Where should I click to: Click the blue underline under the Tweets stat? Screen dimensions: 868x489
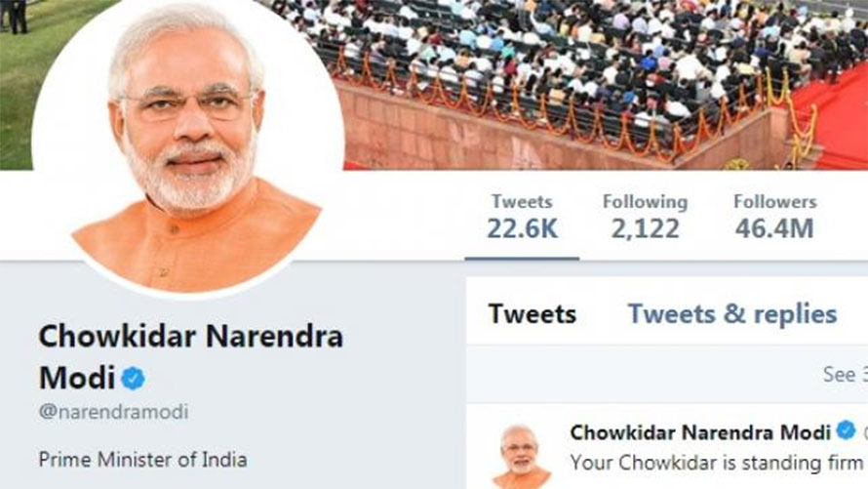(522, 258)
